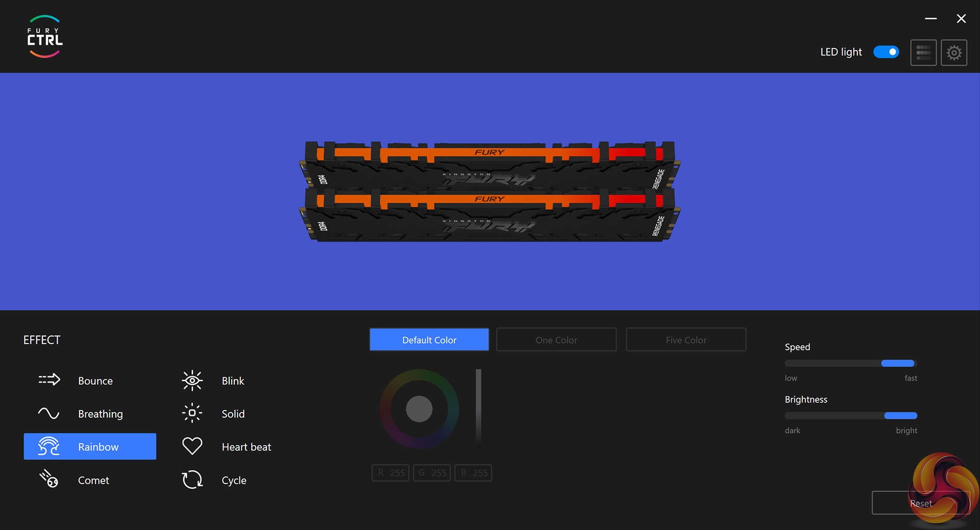The image size is (980, 530).
Task: Click the "Speed" label
Action: point(797,347)
